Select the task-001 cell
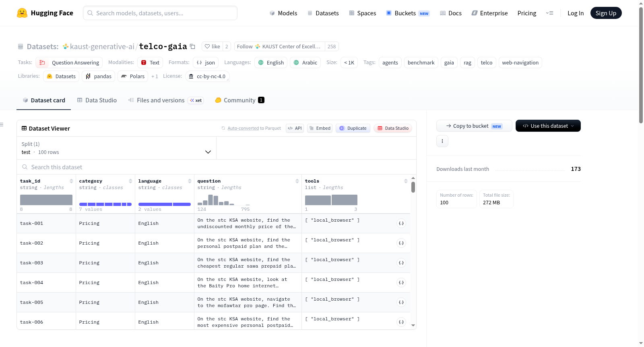This screenshot has height=347, width=644. tap(46, 223)
